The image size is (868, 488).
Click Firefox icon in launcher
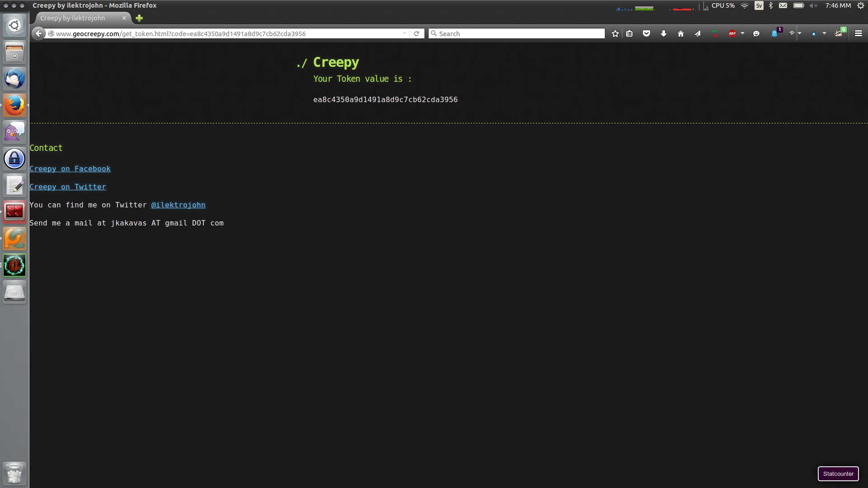point(14,105)
